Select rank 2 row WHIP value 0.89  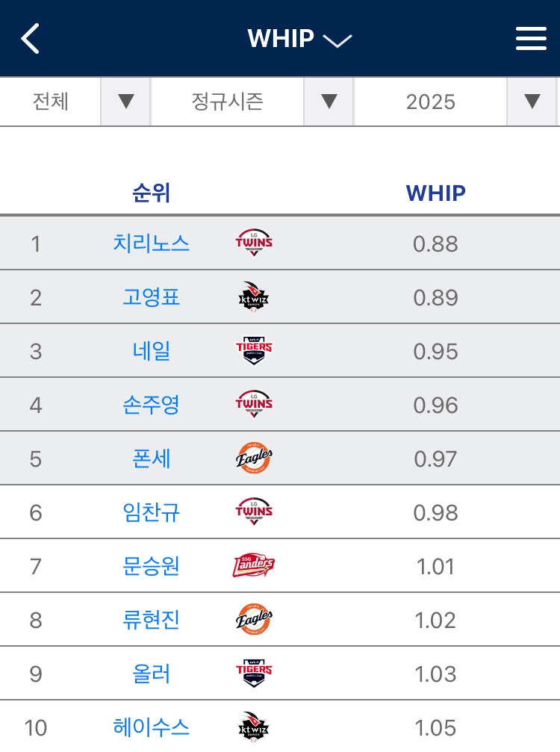click(435, 298)
